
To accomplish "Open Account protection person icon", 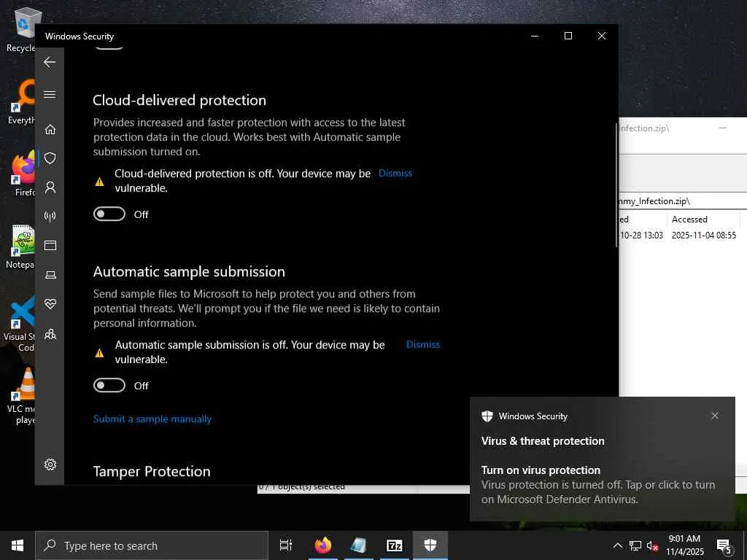I will [50, 187].
